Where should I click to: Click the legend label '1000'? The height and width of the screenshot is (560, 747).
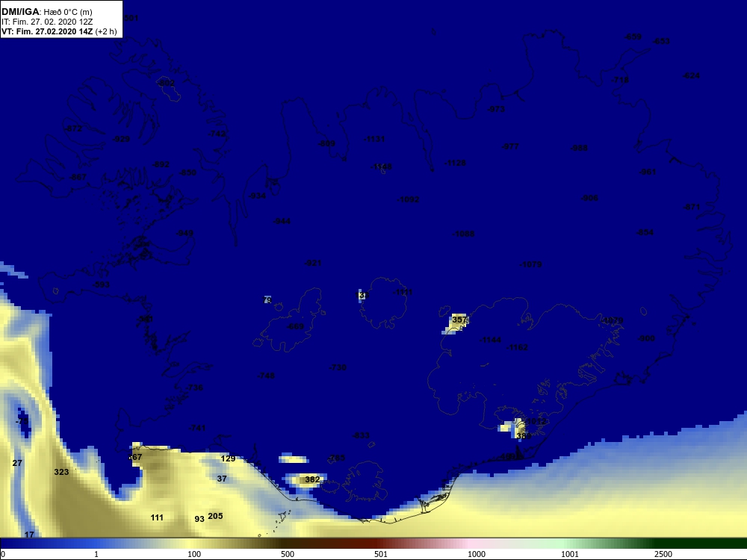pyautogui.click(x=477, y=554)
